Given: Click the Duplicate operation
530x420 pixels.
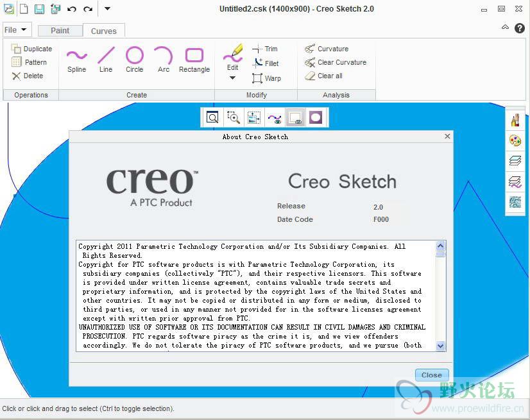Looking at the screenshot, I should (x=32, y=49).
